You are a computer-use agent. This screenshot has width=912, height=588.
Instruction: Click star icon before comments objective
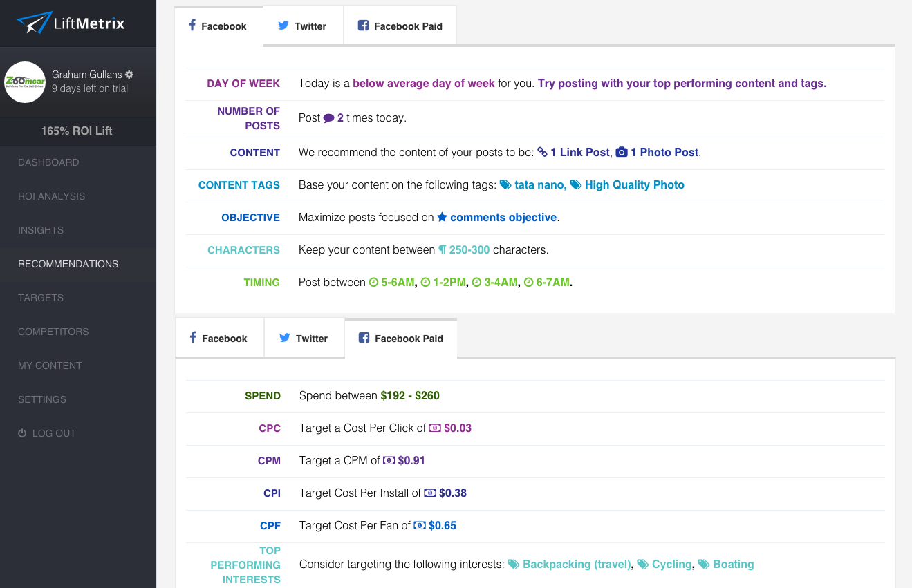[442, 217]
